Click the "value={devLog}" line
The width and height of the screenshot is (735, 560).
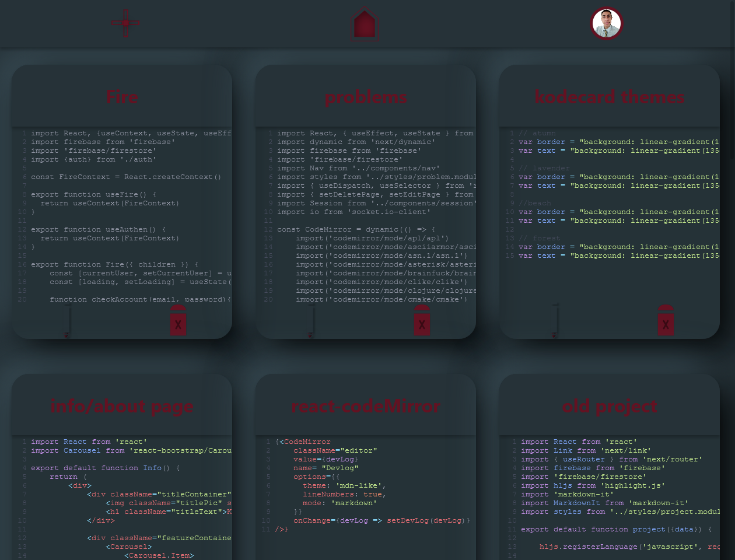326,459
